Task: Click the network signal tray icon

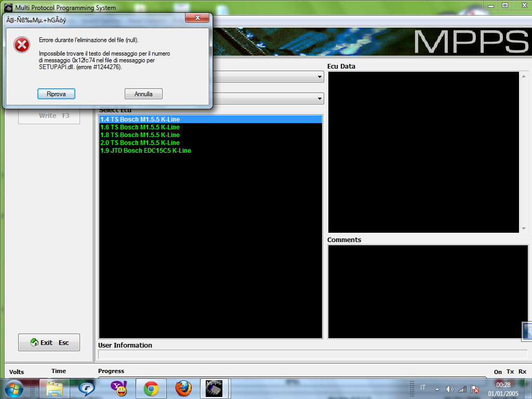Action: tap(462, 389)
